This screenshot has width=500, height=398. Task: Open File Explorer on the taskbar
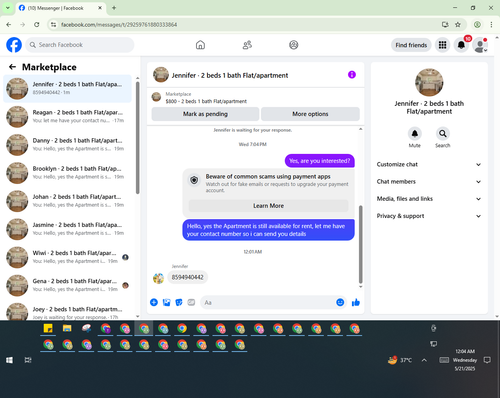[67, 328]
